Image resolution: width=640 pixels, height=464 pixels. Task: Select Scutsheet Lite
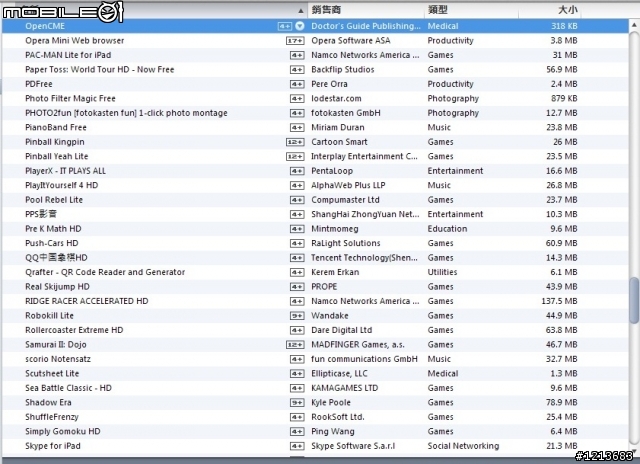[315, 374]
